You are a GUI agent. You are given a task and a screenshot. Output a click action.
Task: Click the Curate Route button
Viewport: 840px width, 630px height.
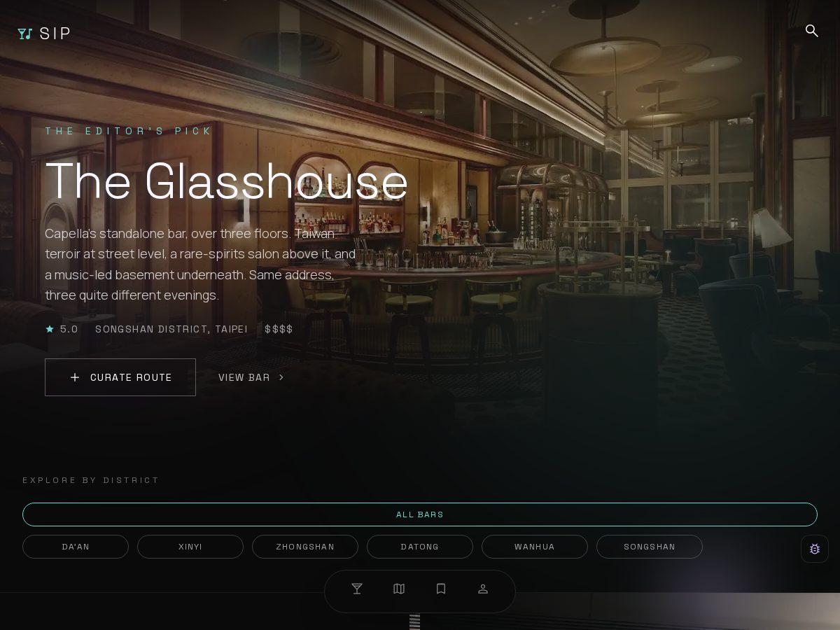point(120,377)
